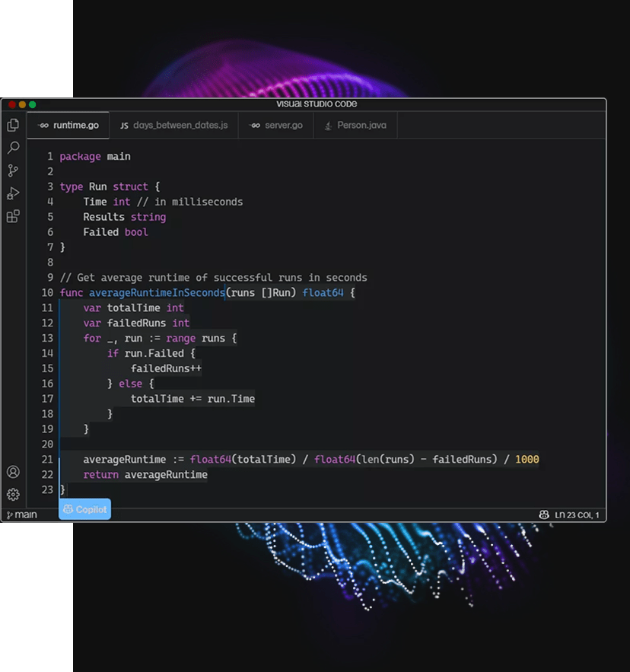The height and width of the screenshot is (672, 630).
Task: Open the Run and Debug icon
Action: [13, 193]
